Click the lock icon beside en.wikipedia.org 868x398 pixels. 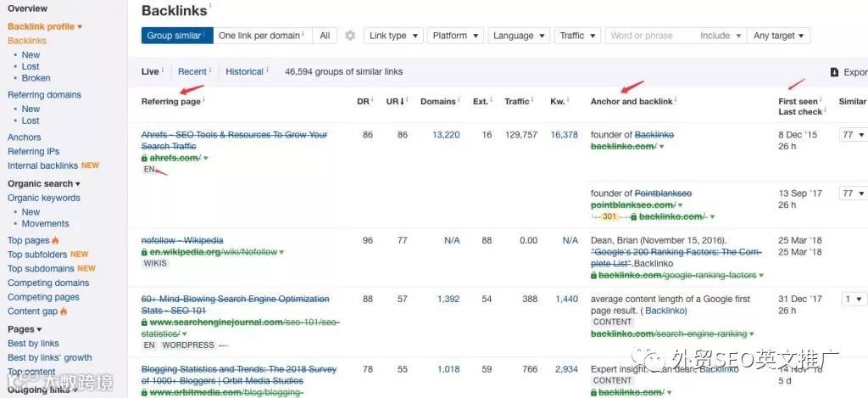pos(144,252)
